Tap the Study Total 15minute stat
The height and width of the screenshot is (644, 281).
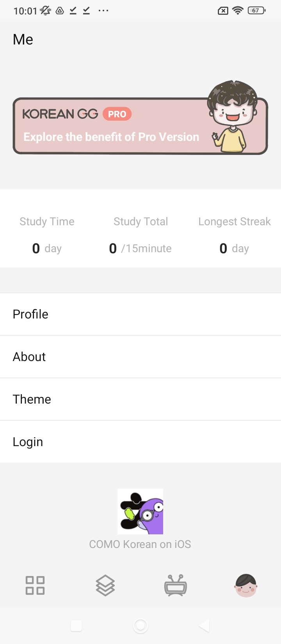click(140, 235)
